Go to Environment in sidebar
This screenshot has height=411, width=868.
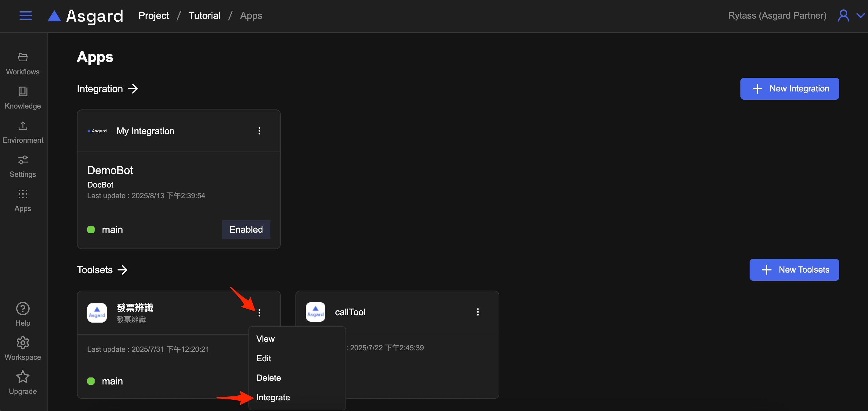tap(23, 132)
